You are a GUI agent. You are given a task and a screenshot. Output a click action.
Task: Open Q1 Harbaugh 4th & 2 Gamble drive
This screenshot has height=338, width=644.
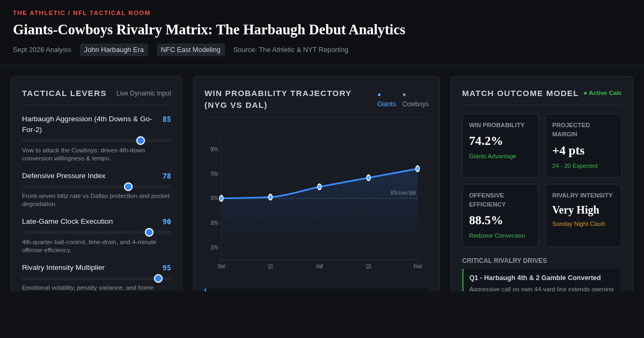(540, 281)
